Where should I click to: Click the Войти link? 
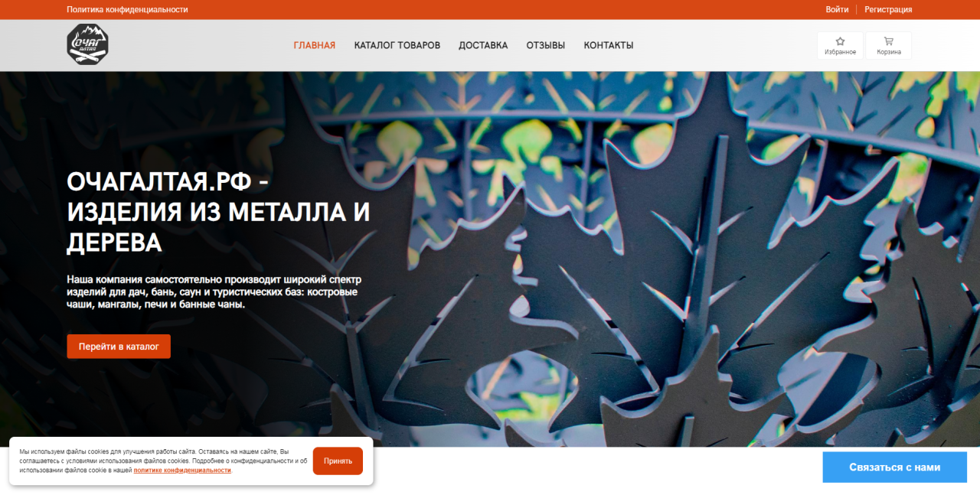(x=837, y=10)
